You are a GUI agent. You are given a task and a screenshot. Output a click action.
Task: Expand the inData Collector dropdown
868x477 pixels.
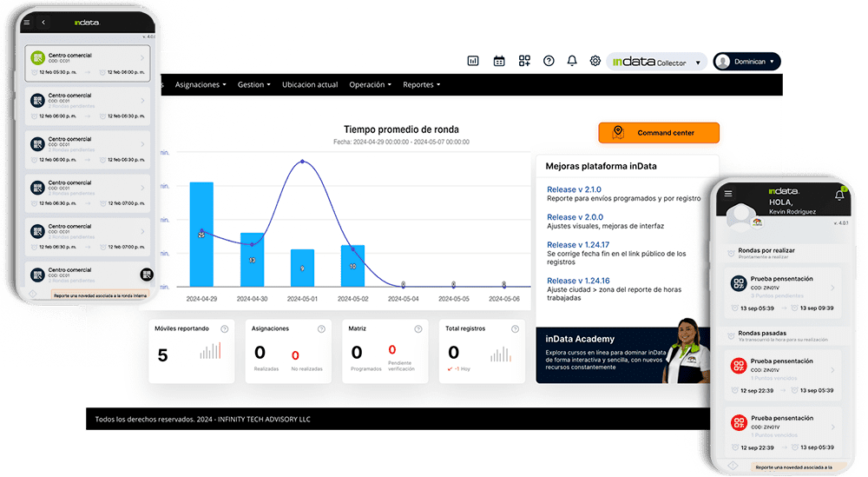click(x=698, y=63)
